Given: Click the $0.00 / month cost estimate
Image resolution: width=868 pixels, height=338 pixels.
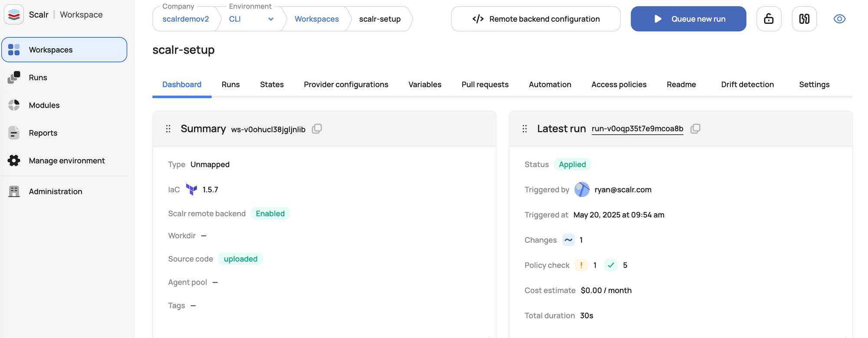Looking at the screenshot, I should (606, 290).
